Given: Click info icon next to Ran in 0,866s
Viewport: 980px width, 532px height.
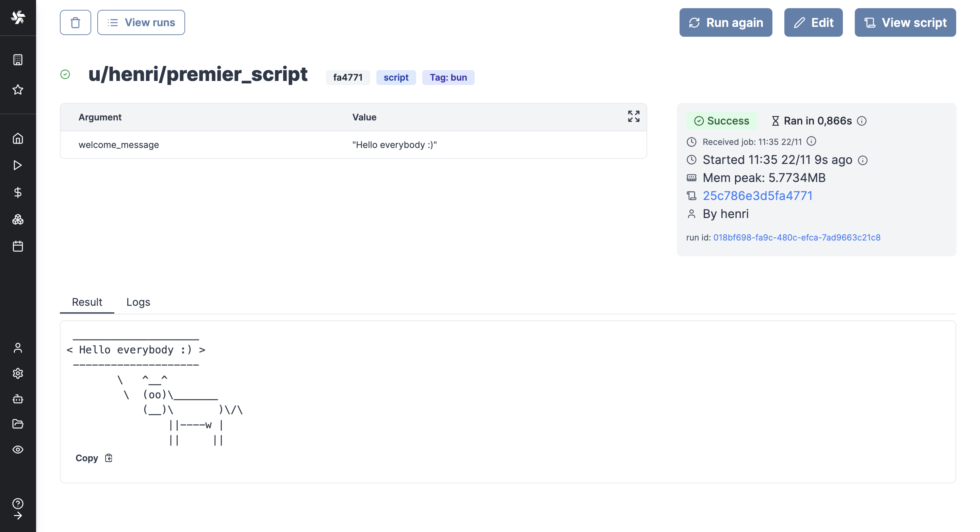Looking at the screenshot, I should pyautogui.click(x=862, y=121).
